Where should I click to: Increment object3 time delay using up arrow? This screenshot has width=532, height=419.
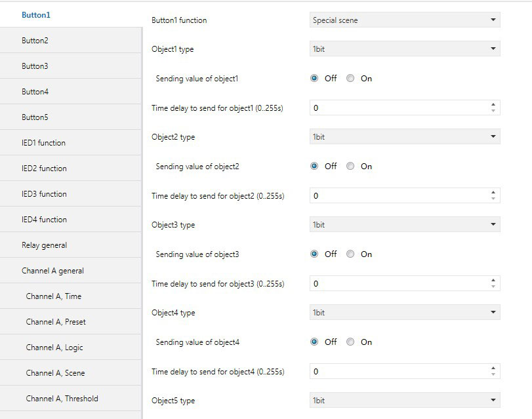coord(493,280)
